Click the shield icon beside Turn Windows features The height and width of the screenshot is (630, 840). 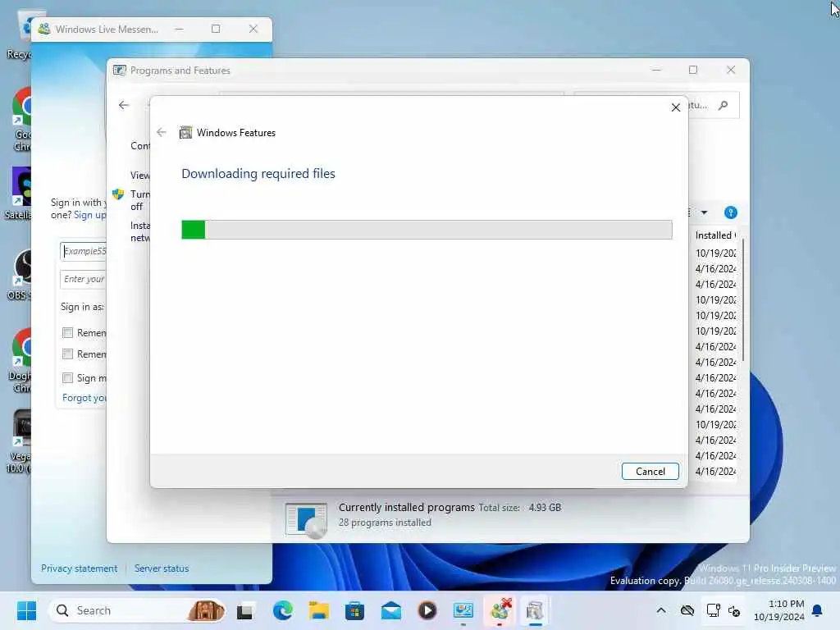(118, 194)
